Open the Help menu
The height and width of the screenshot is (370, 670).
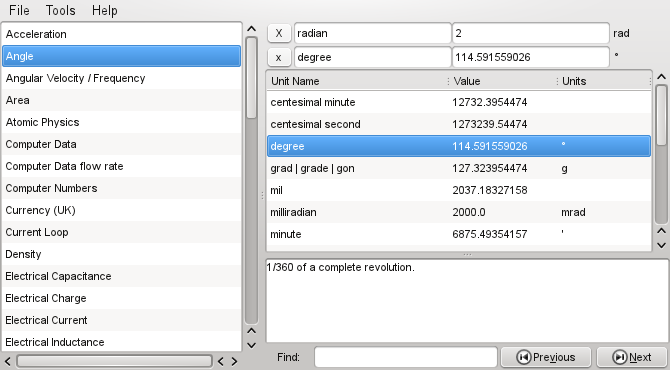[x=105, y=10]
